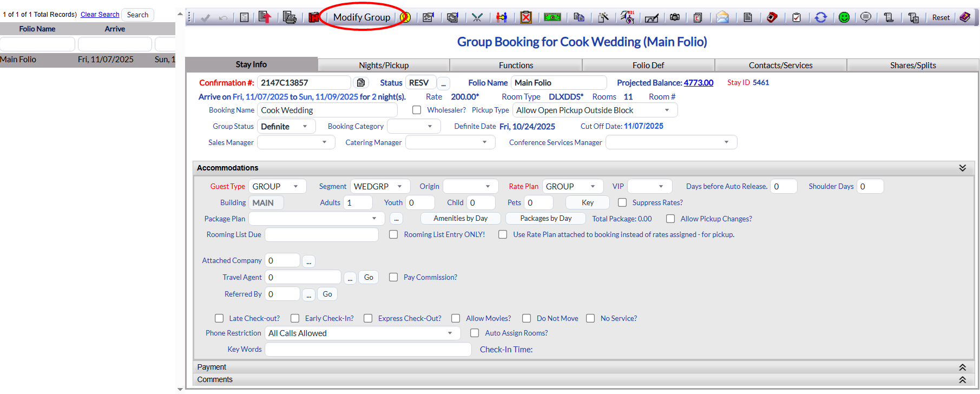Screen dimensions: 980x394
Task: Click the speech bubble comment icon
Action: (x=866, y=17)
